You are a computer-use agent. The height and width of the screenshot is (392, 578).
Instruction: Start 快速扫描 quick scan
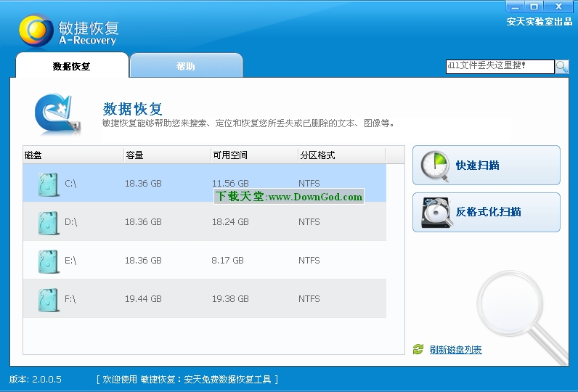pos(486,166)
